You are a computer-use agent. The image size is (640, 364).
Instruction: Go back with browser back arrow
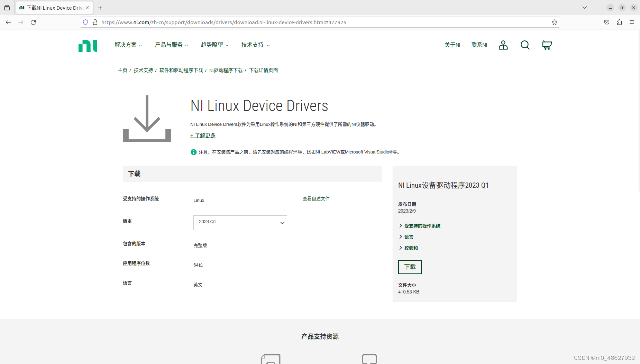(x=8, y=22)
